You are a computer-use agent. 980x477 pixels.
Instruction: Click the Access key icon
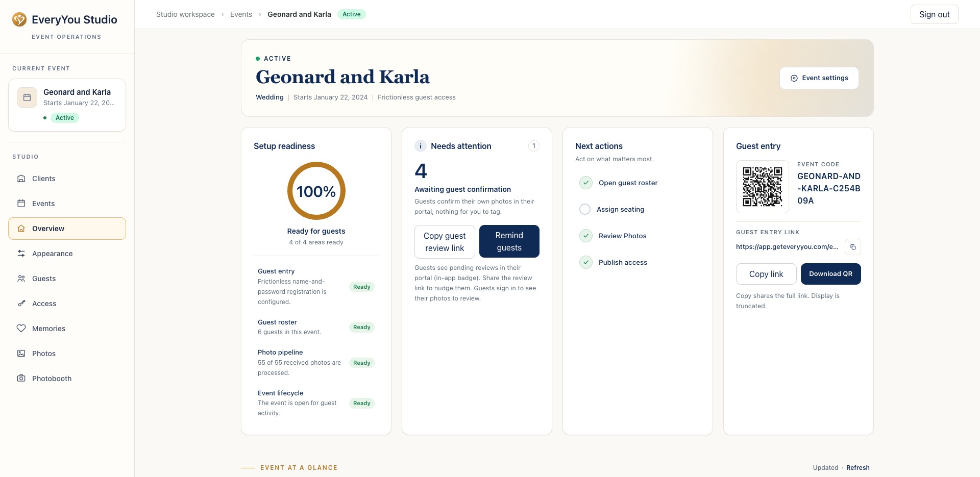[21, 304]
